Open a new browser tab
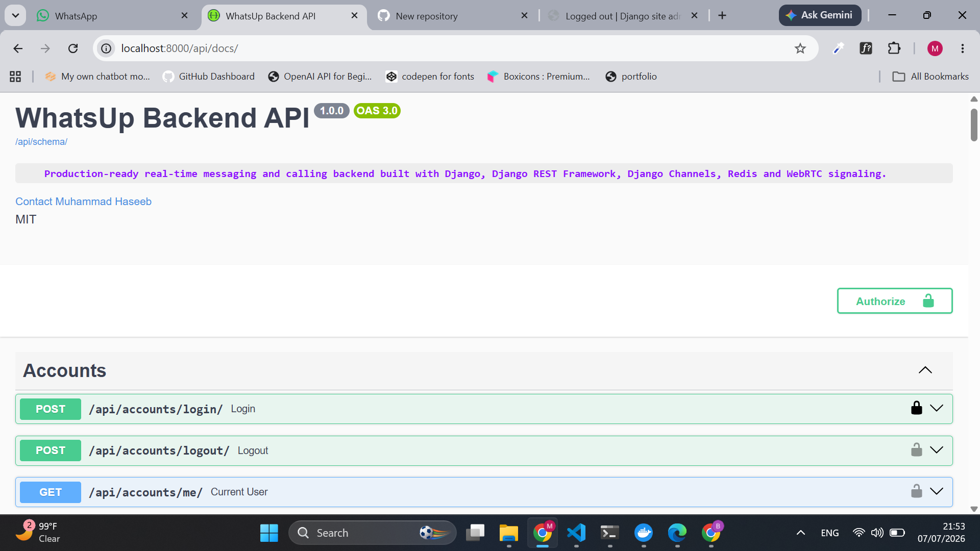This screenshot has width=980, height=551. coord(722,16)
